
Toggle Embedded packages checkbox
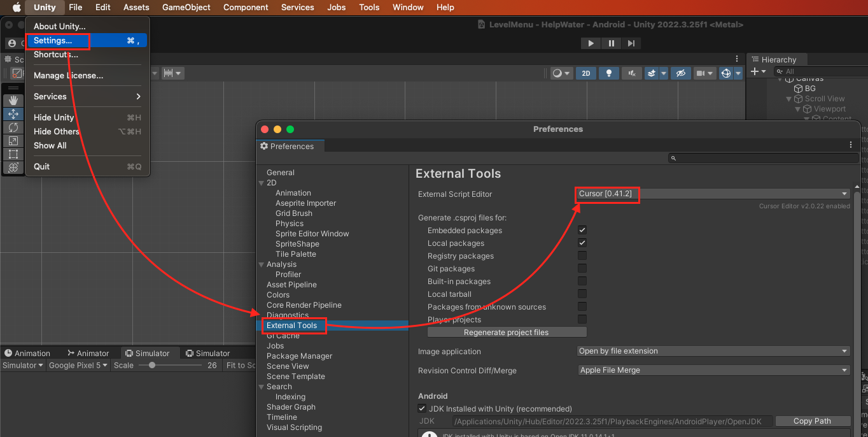coord(582,230)
